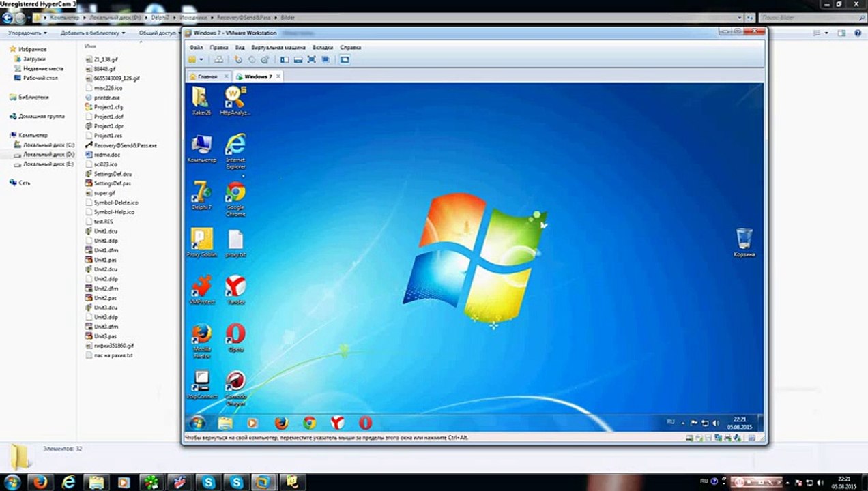Click the host Windows Start button

click(x=12, y=482)
